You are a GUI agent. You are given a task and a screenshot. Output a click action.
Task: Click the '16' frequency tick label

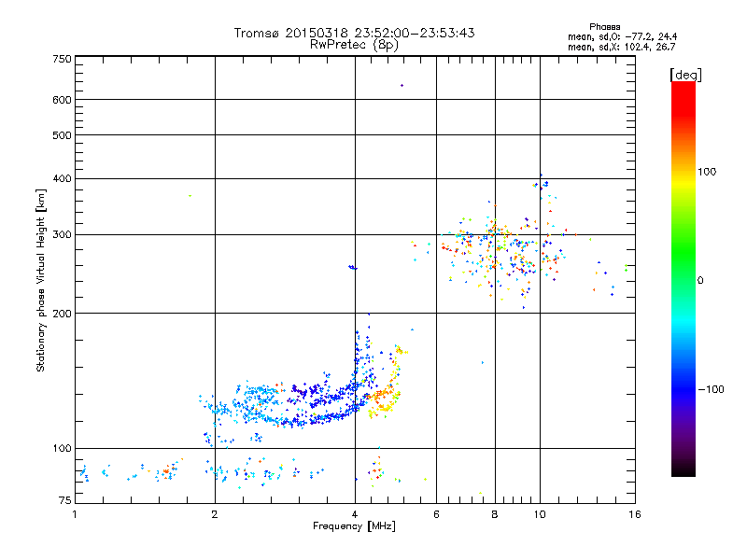tap(635, 514)
